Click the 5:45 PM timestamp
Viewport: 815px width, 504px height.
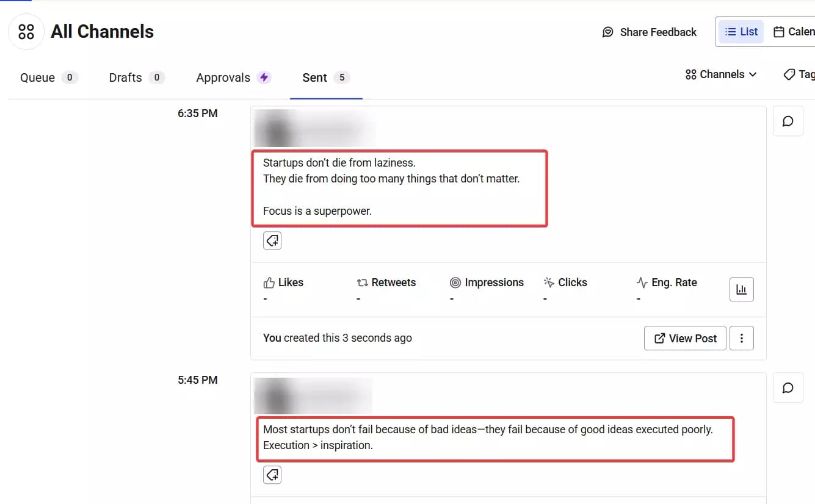pyautogui.click(x=198, y=380)
